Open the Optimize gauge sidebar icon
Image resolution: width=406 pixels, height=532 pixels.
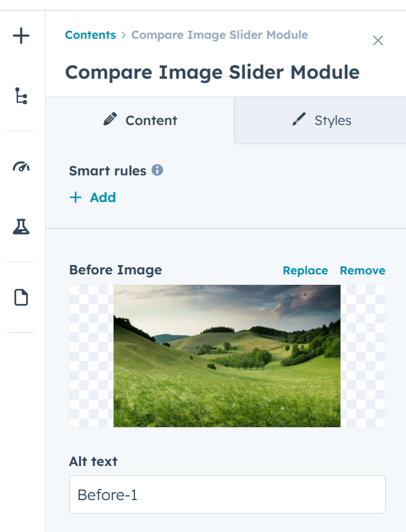point(21,167)
